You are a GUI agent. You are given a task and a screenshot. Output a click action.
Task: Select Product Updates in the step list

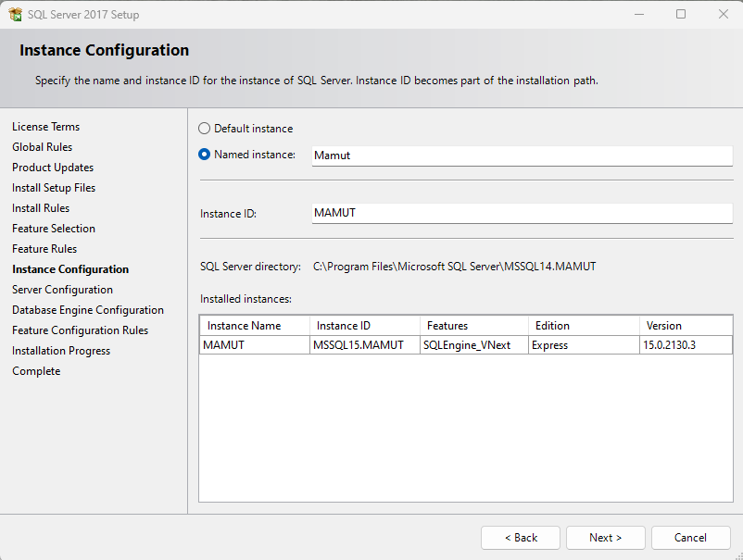point(53,168)
